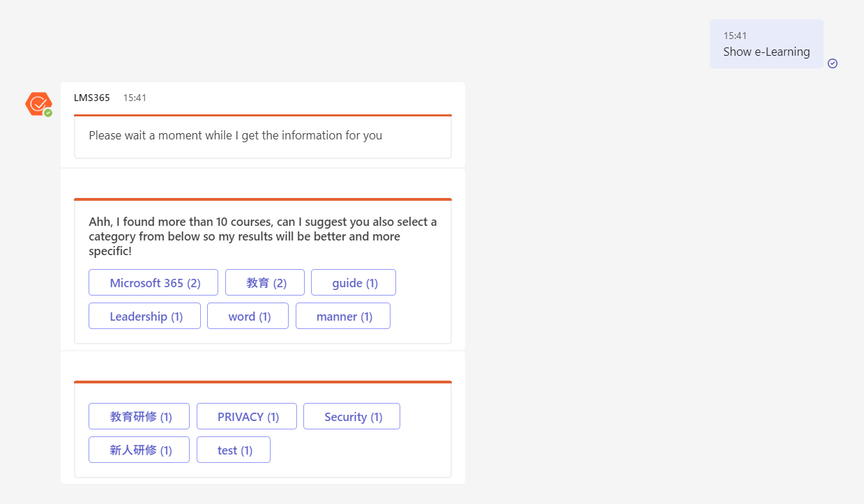Screen dimensions: 864x504
Task: Select the test (1) category button
Action: (x=234, y=450)
